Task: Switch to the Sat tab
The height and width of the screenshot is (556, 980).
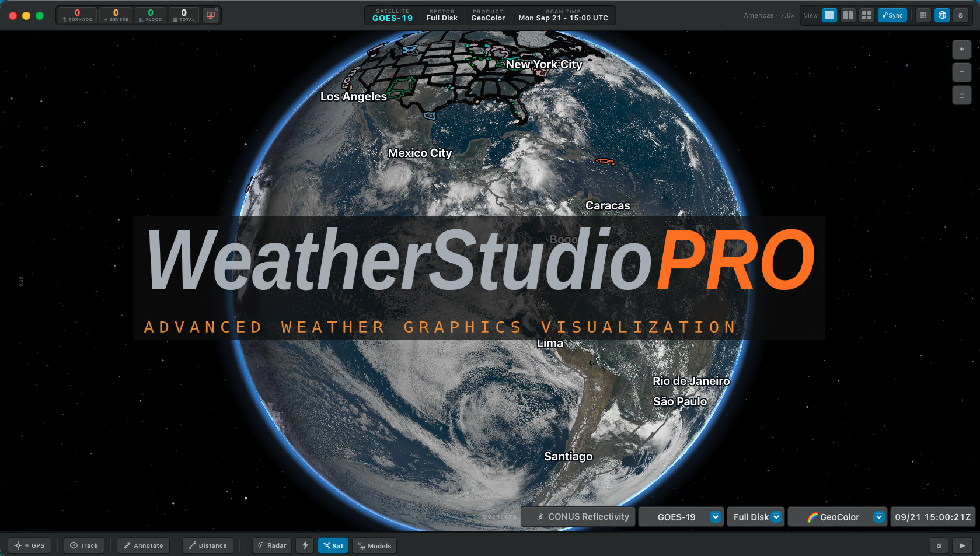Action: (x=333, y=545)
